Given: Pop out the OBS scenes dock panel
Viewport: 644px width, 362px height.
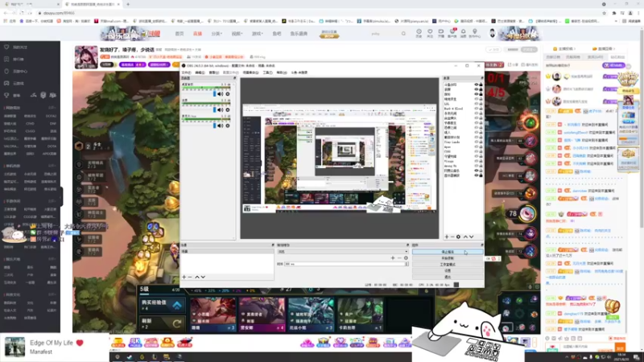Looking at the screenshot, I should pyautogui.click(x=273, y=245).
